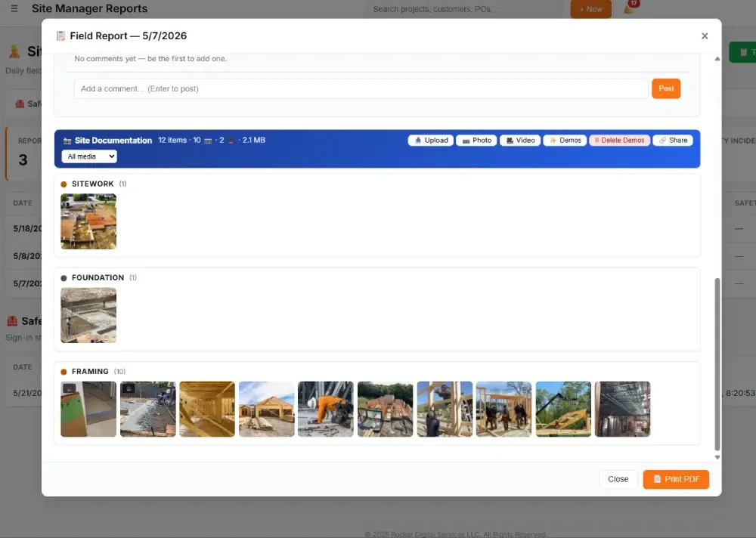Close the Field Report dialog with the X

tap(705, 36)
